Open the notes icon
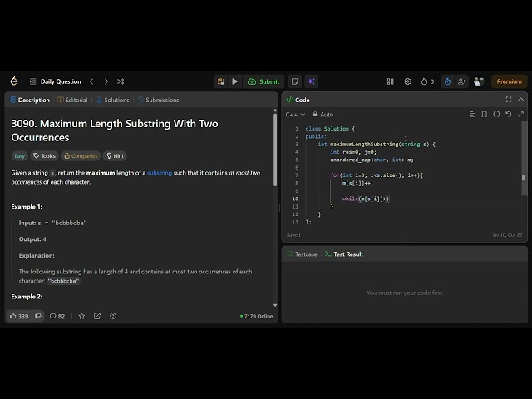The width and height of the screenshot is (532, 399). (x=295, y=81)
